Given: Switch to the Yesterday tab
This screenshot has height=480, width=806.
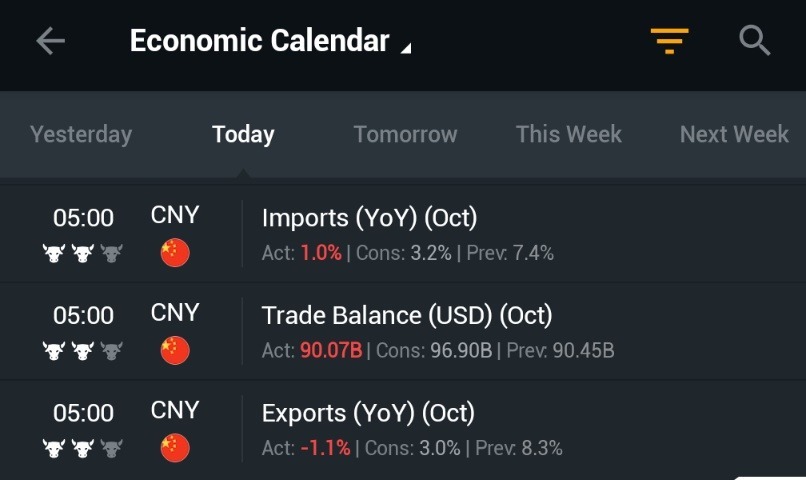Looking at the screenshot, I should coord(81,134).
